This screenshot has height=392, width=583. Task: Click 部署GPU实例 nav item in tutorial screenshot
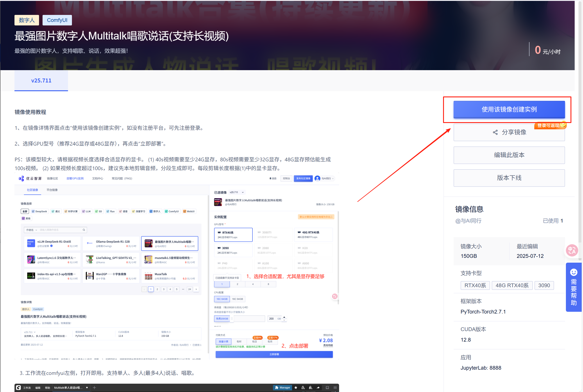coord(75,178)
